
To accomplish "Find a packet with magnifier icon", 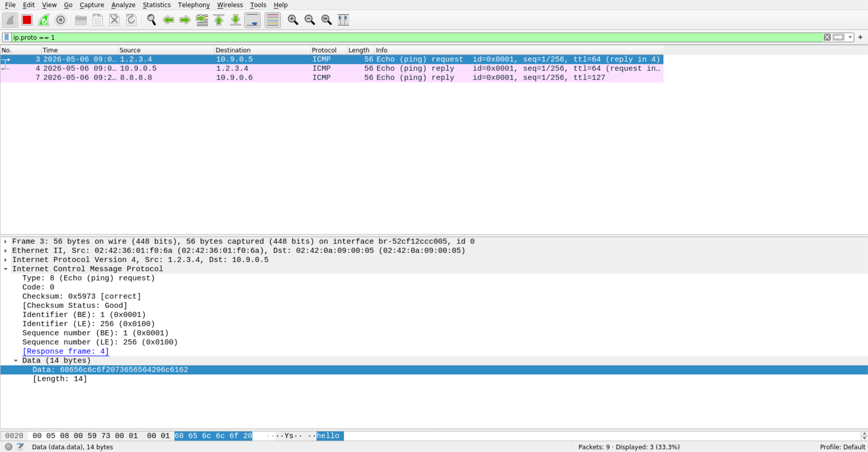I will point(151,20).
